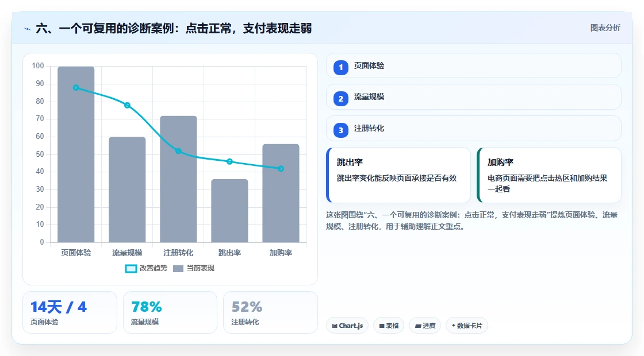This screenshot has height=356, width=644.
Task: Click the 表格 tag
Action: (389, 326)
